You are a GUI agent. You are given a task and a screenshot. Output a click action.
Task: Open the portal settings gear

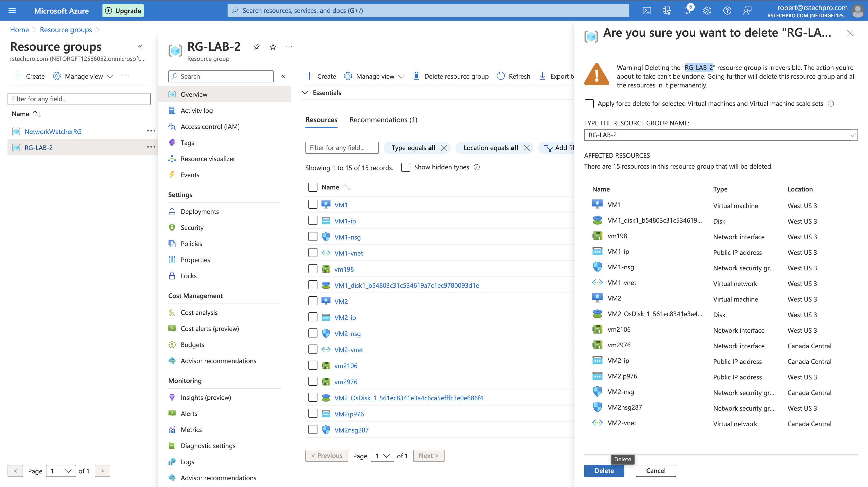pyautogui.click(x=707, y=11)
